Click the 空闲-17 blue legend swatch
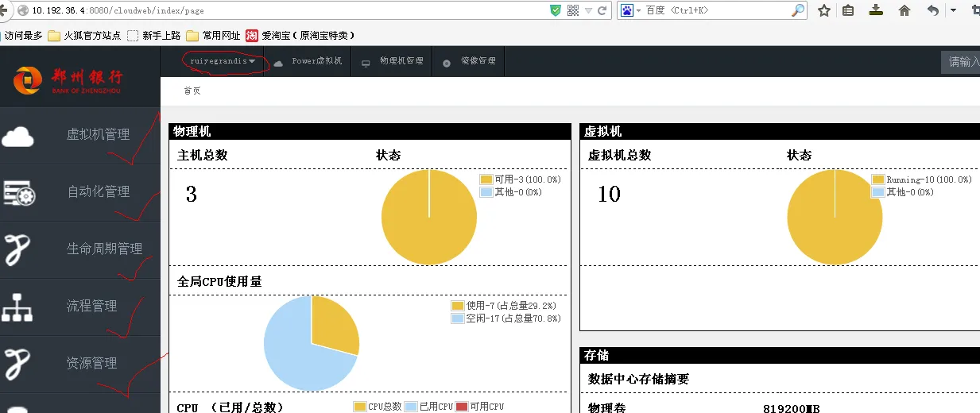The image size is (980, 413). coord(458,318)
